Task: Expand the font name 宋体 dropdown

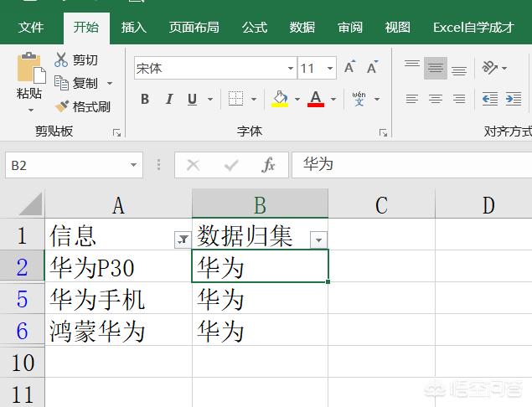Action: 291,68
